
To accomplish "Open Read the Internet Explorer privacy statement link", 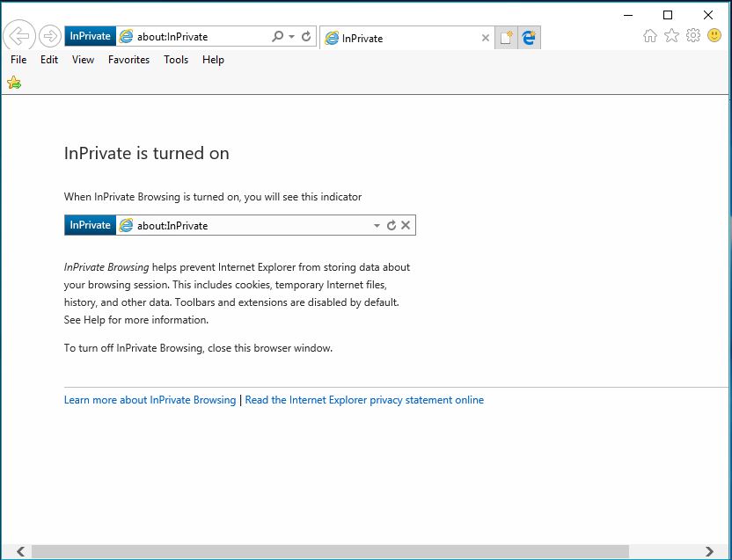I will pos(364,400).
